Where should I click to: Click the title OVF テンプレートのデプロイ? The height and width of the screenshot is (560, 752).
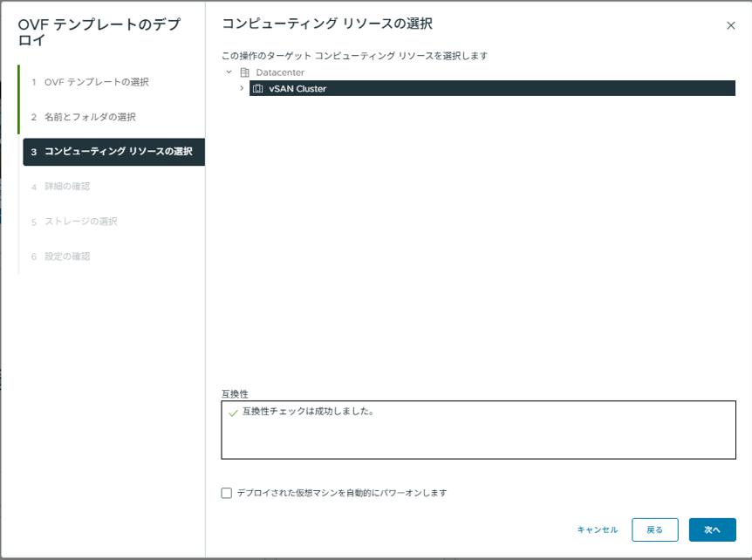click(x=99, y=31)
